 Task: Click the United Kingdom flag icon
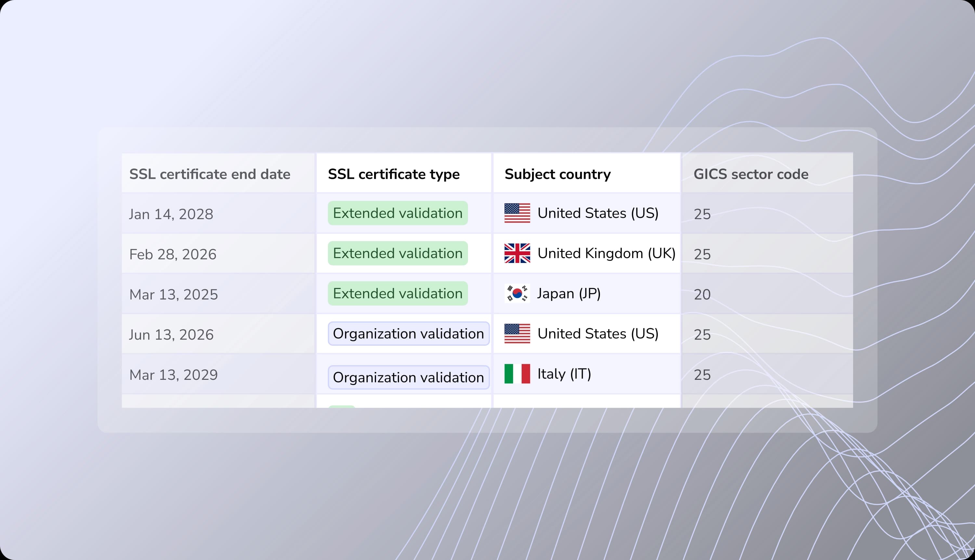coord(517,253)
